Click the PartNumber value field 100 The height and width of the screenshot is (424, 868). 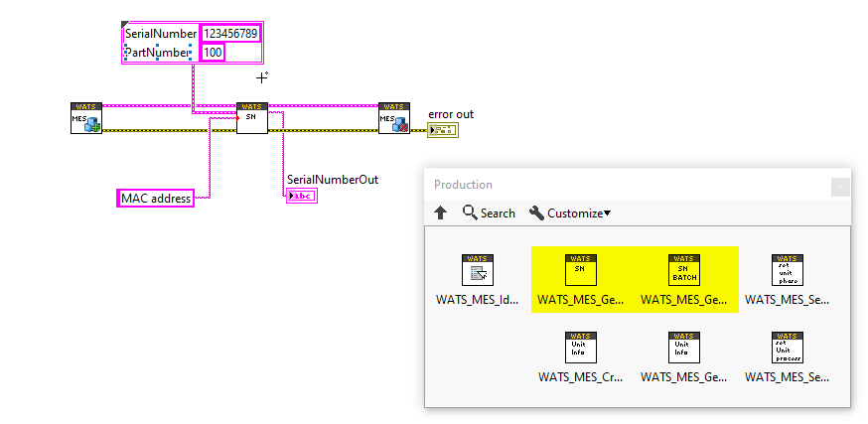tap(213, 53)
